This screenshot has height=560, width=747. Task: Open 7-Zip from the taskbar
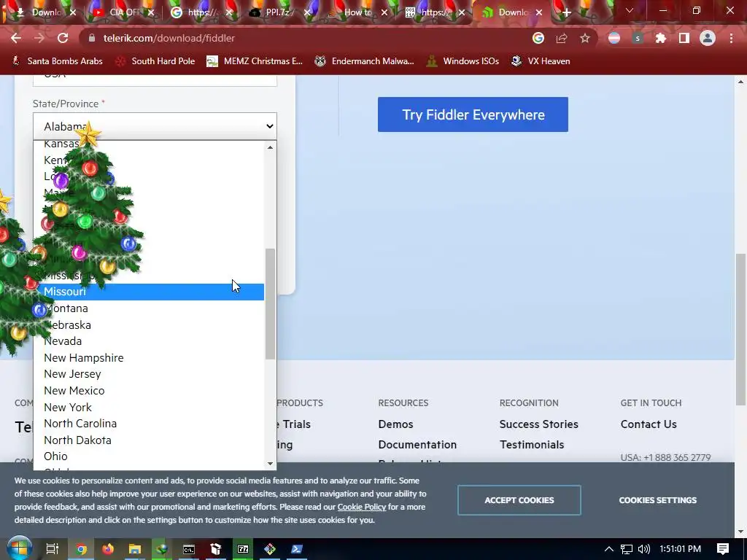click(243, 549)
